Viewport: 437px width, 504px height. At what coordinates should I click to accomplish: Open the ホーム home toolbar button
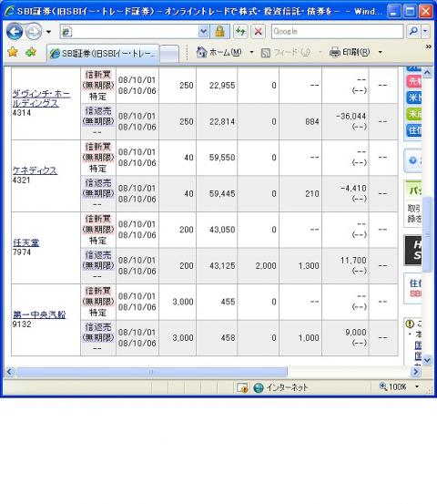click(219, 52)
